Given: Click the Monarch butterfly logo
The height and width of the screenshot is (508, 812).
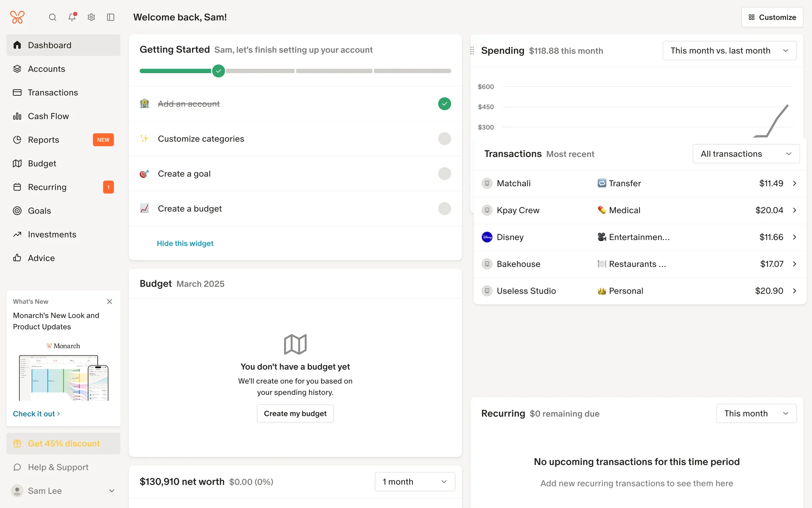Looking at the screenshot, I should tap(17, 17).
